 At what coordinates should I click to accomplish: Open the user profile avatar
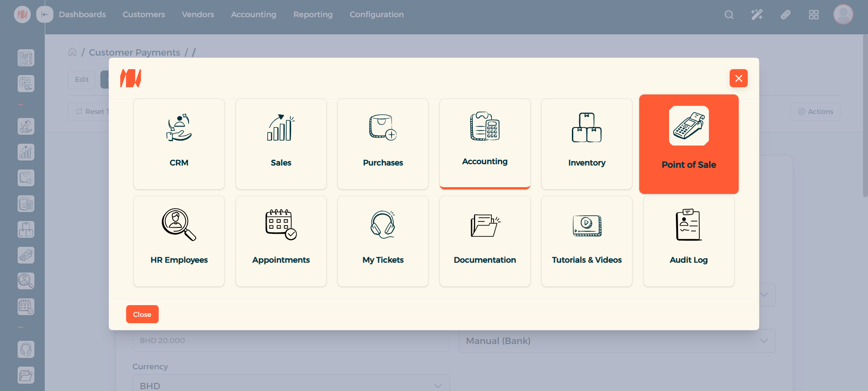843,14
